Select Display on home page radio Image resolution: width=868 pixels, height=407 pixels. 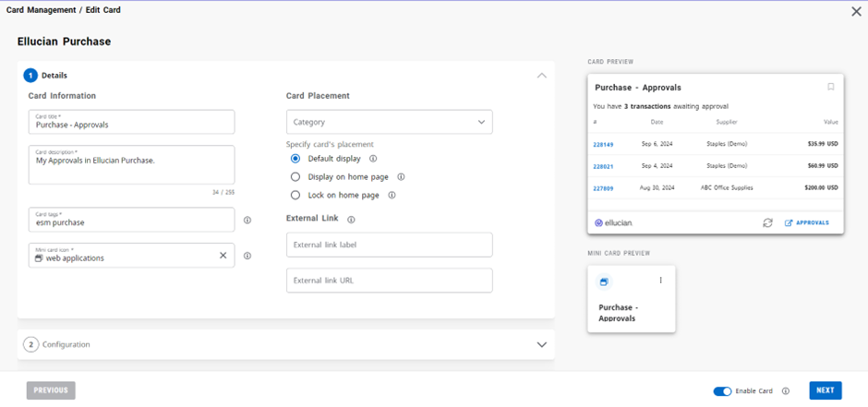point(295,177)
